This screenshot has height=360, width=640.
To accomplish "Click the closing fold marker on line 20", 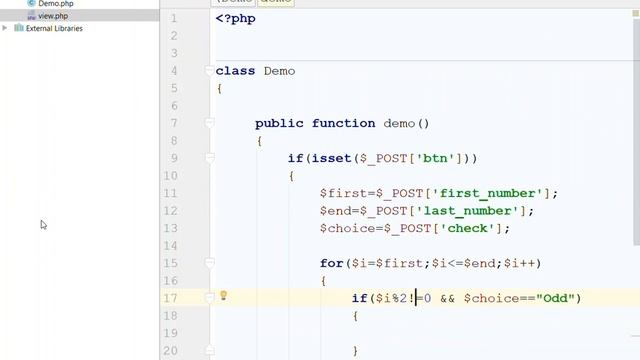I will click(x=209, y=350).
